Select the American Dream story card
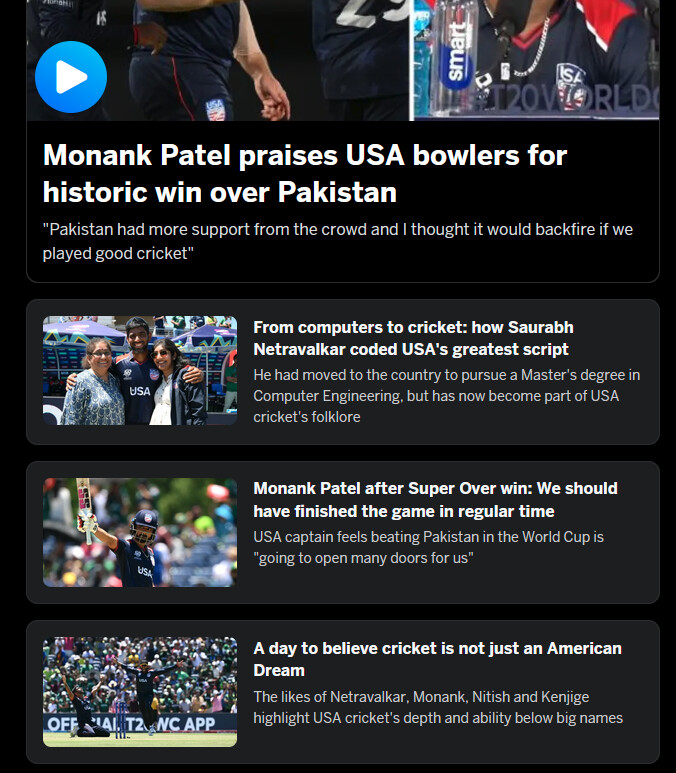This screenshot has height=773, width=676. click(343, 692)
